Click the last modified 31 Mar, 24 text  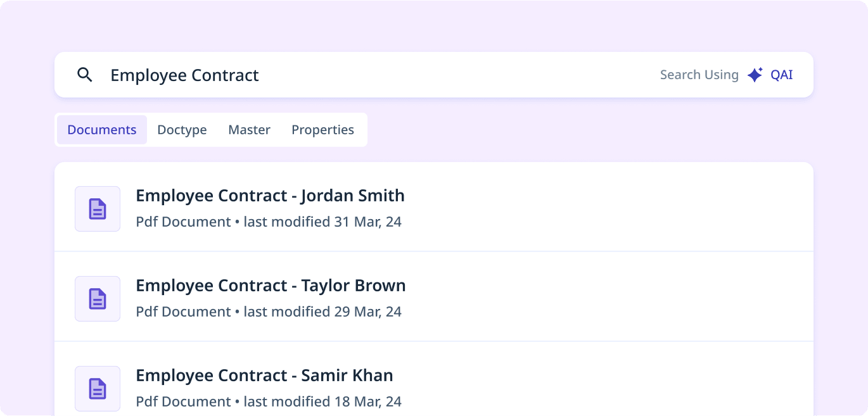[322, 222]
